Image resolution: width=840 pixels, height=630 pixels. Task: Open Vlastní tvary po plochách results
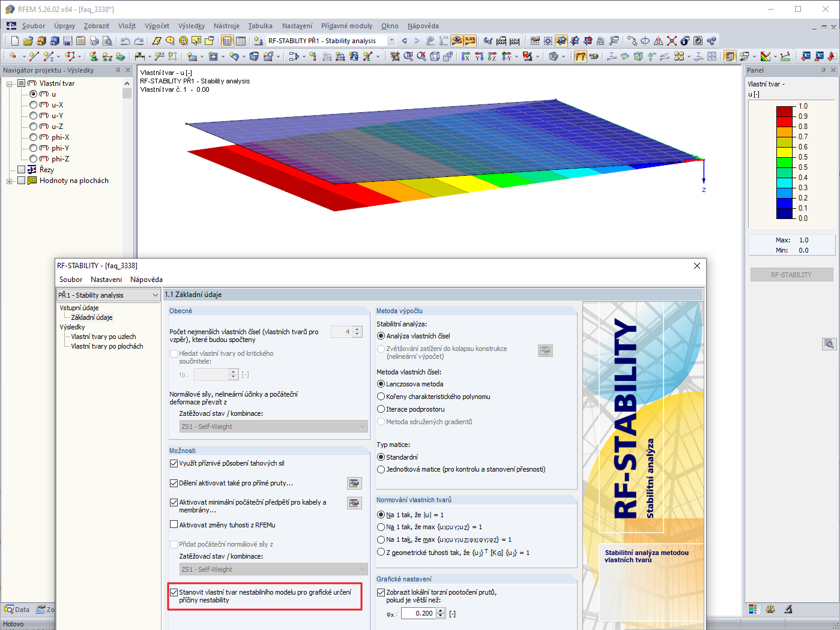pyautogui.click(x=107, y=346)
